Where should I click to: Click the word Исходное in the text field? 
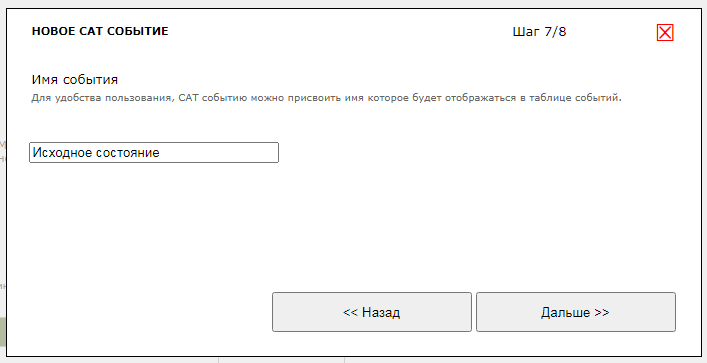click(x=63, y=152)
